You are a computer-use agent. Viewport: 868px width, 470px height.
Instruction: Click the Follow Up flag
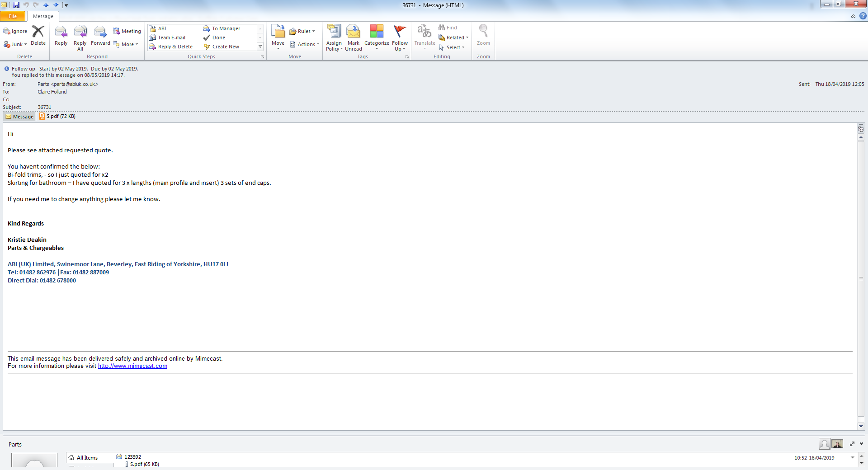[x=400, y=38]
